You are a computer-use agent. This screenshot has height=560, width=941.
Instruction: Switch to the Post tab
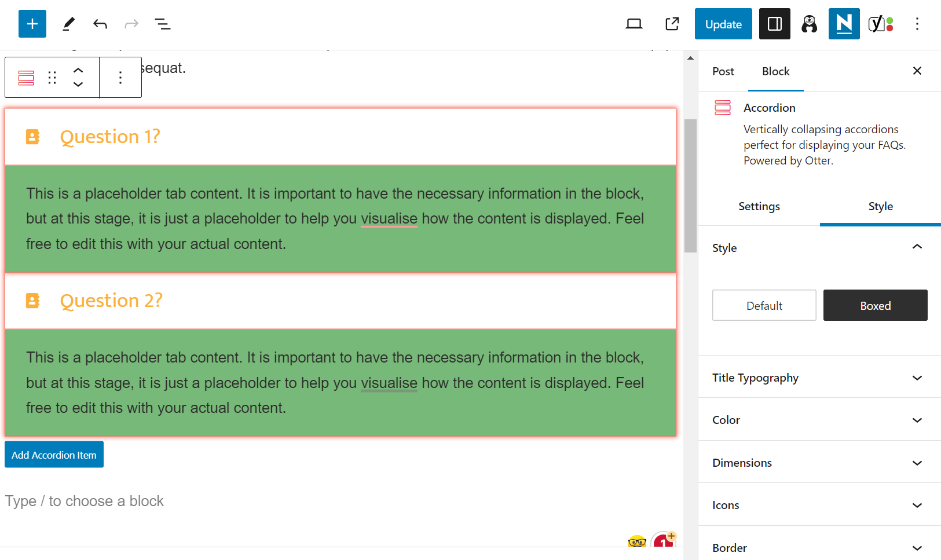click(x=723, y=71)
